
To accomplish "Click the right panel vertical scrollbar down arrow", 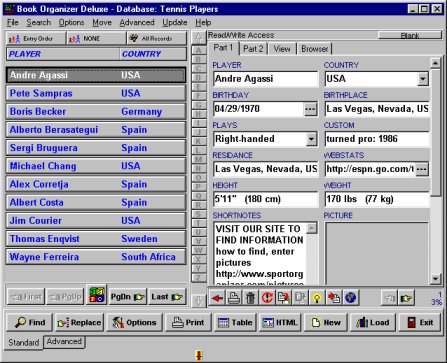I will 435,279.
